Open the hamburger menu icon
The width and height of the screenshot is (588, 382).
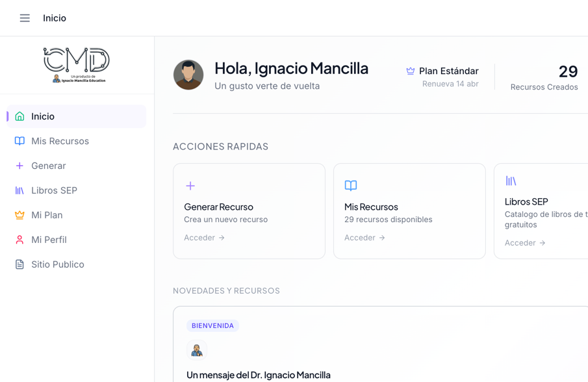(x=25, y=18)
